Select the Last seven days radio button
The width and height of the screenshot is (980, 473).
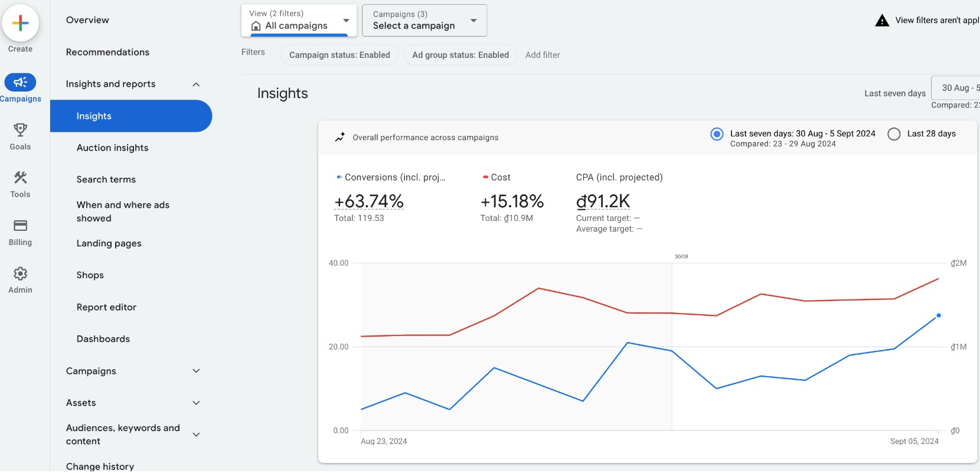[717, 134]
